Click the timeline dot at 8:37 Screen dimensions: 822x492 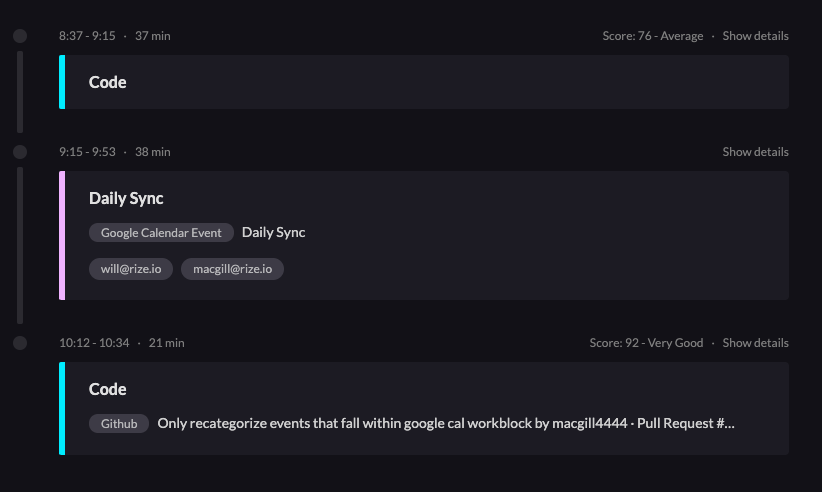(20, 36)
